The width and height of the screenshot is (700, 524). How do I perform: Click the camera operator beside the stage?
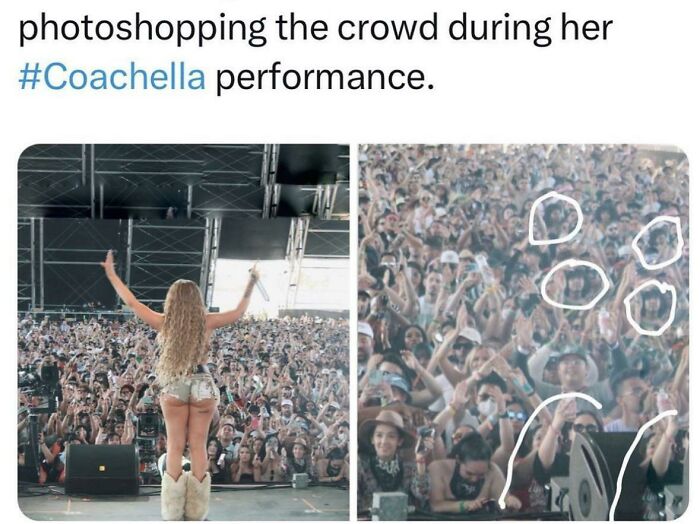[42, 393]
